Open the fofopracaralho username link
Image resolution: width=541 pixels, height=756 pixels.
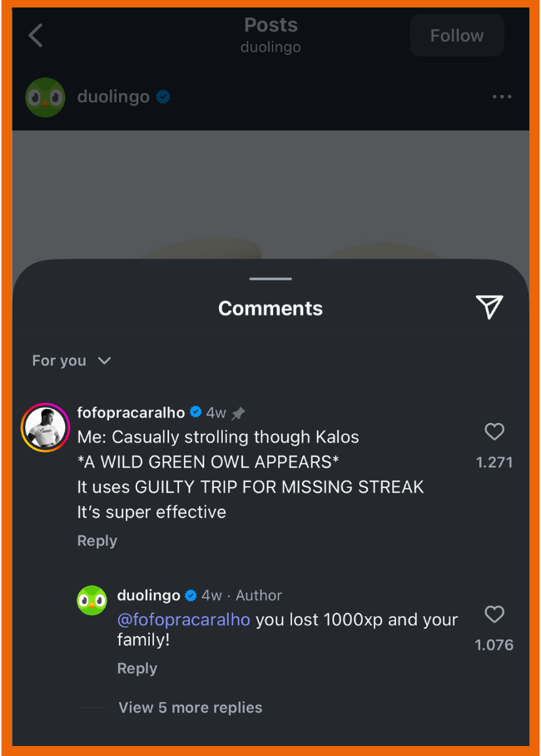pos(131,413)
